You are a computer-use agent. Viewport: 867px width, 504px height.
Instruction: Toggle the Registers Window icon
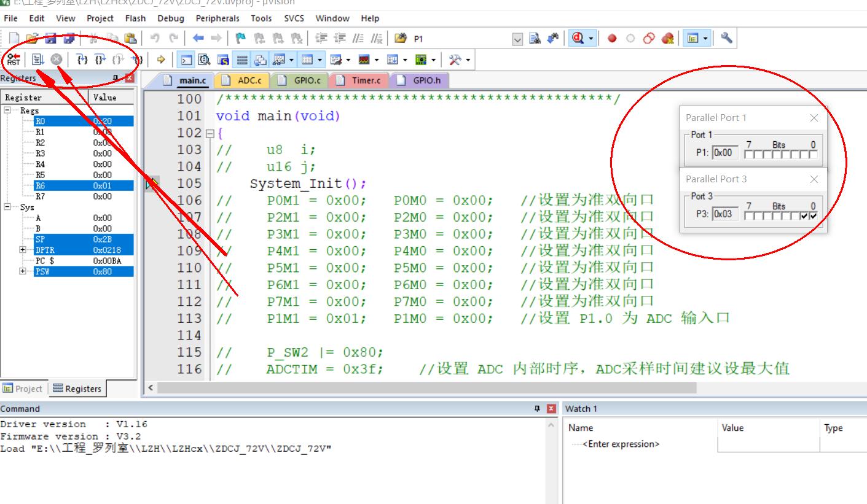(x=242, y=60)
